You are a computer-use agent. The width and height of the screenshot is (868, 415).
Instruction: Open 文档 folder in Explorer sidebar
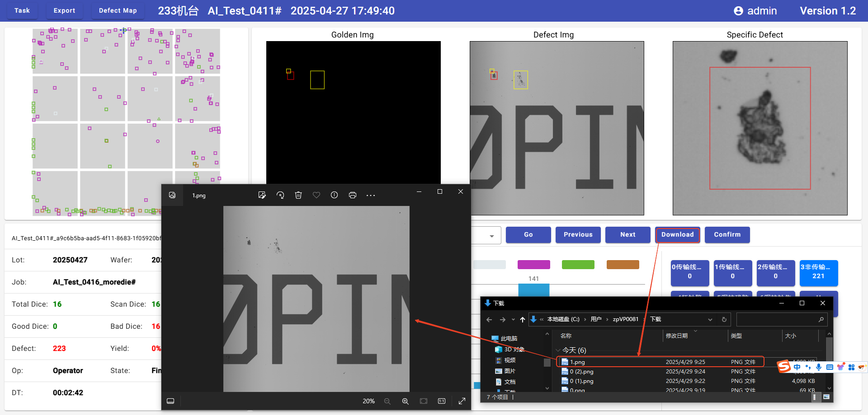(x=505, y=382)
